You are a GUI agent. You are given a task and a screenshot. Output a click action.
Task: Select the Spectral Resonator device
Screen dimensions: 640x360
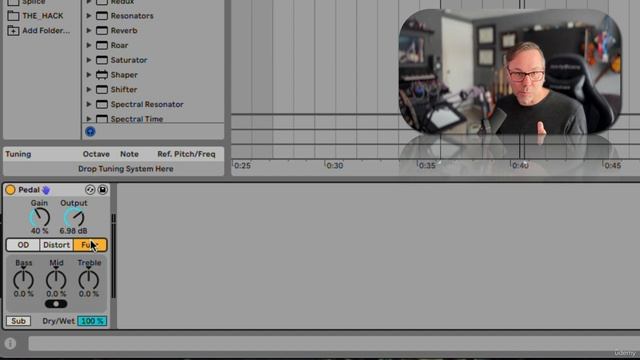[147, 104]
